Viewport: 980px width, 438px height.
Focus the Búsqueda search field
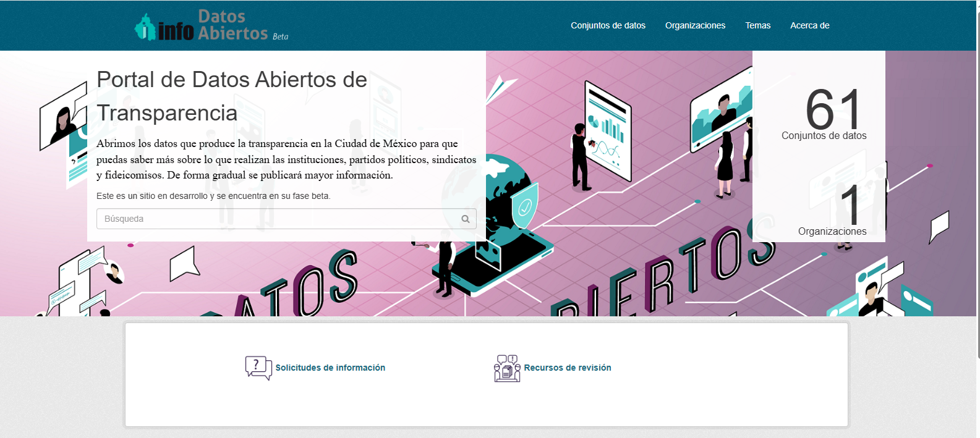(x=278, y=219)
